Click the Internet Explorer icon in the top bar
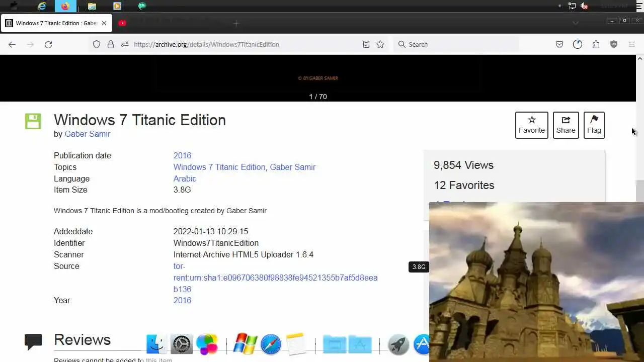Viewport: 644px width, 362px height. [42, 6]
